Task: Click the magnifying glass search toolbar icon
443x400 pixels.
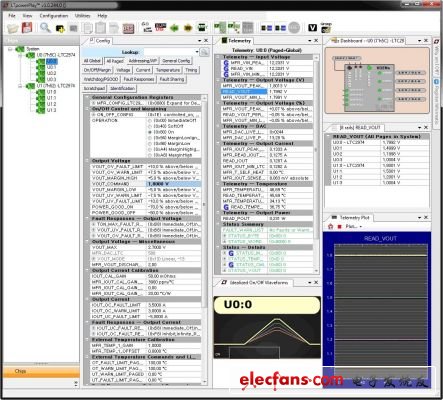Action: [45, 28]
